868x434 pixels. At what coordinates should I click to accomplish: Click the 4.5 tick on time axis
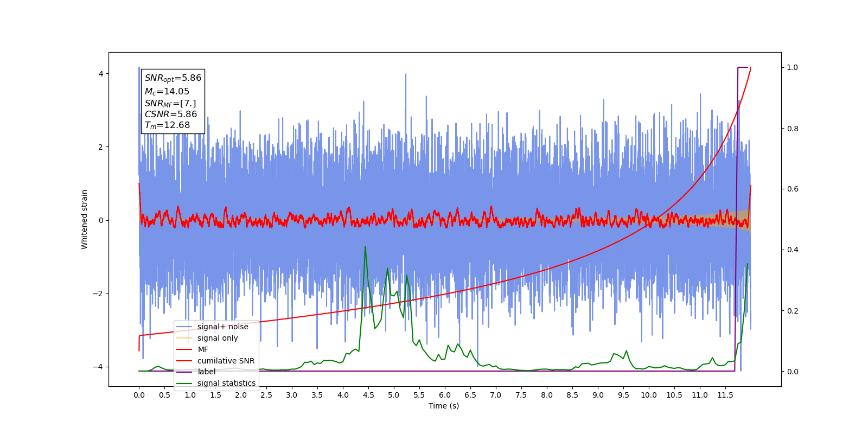[x=368, y=395]
